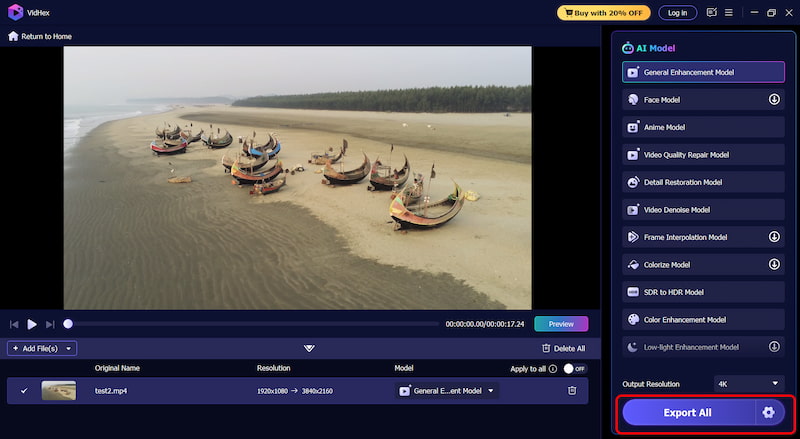Click the Output Resolution label
This screenshot has width=800, height=439.
[651, 384]
